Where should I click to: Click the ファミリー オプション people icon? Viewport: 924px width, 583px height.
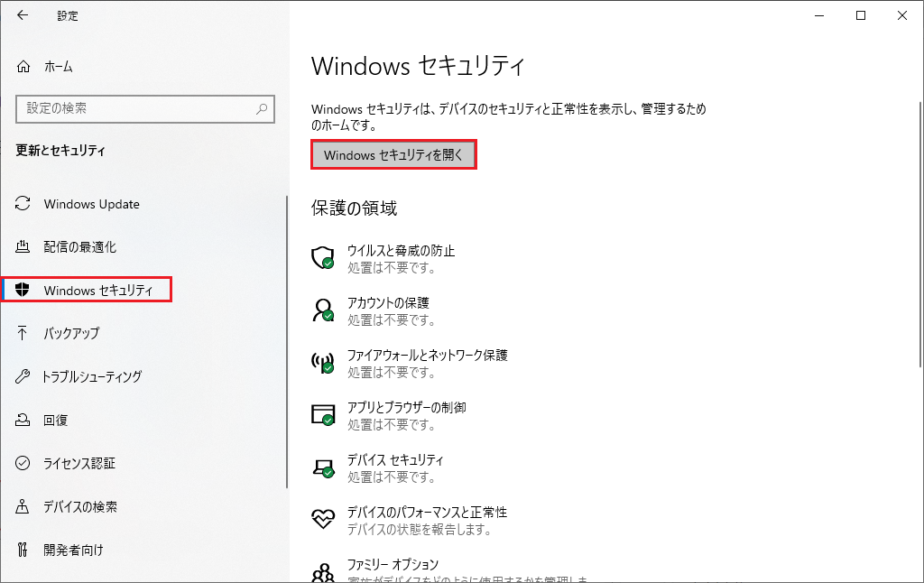click(322, 571)
